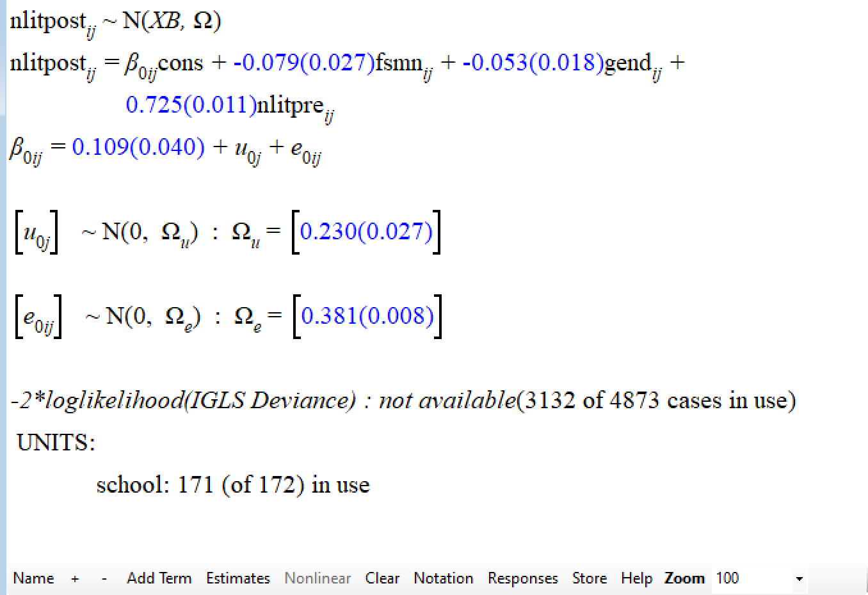Image resolution: width=868 pixels, height=595 pixels.
Task: Click the cons term in the equation
Action: pos(180,63)
